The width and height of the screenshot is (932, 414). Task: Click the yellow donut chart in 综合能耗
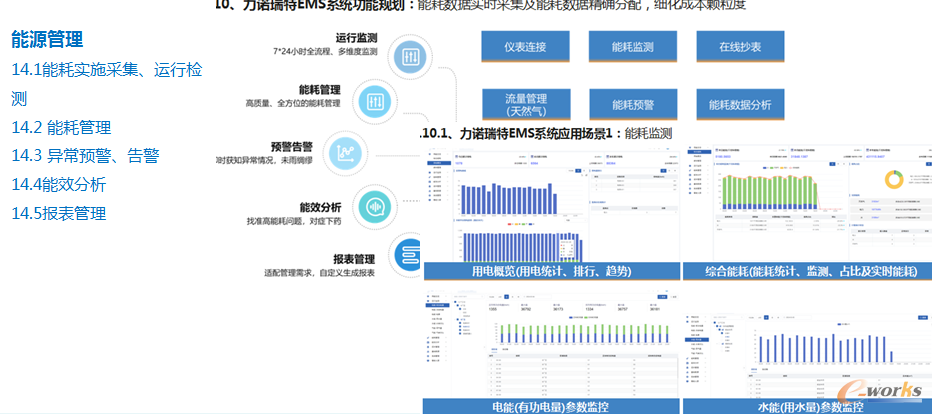pos(896,181)
